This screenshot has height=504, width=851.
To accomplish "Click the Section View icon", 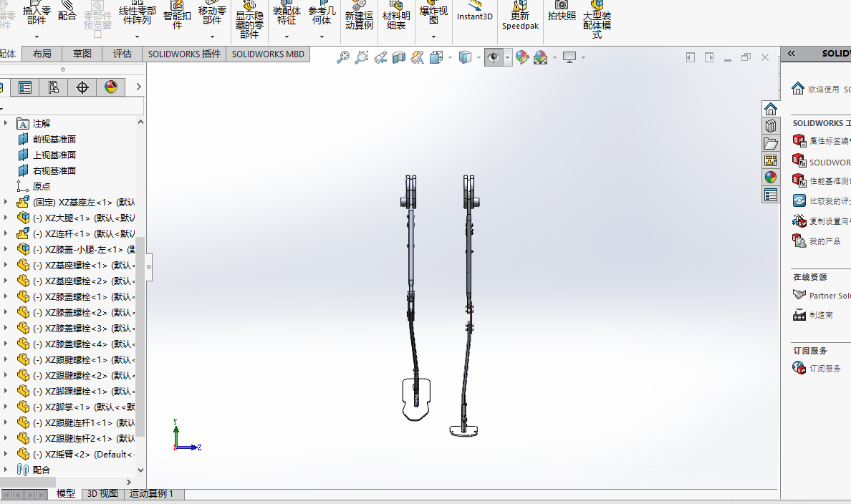I will [x=399, y=57].
